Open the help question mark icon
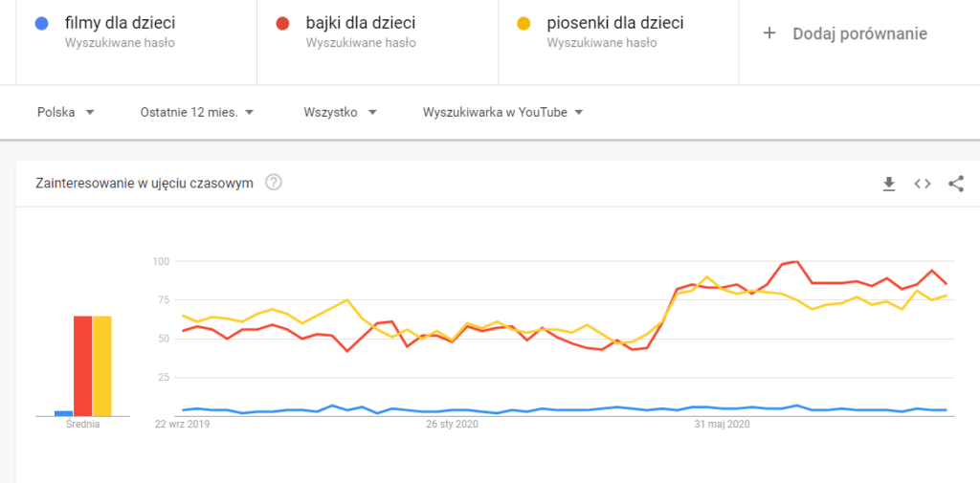The width and height of the screenshot is (980, 483). (274, 183)
